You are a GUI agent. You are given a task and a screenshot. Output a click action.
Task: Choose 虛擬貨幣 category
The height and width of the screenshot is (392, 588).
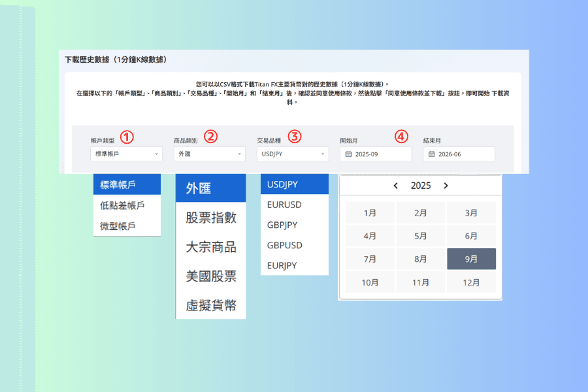[211, 305]
